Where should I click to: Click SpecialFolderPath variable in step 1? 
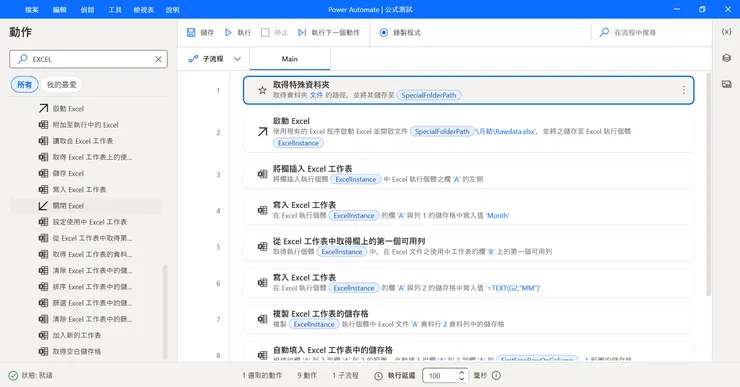click(429, 95)
